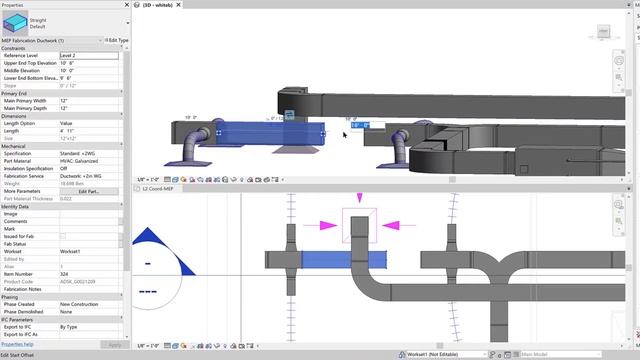Click the Worksets icon in status bar
This screenshot has width=640, height=360.
click(x=402, y=355)
